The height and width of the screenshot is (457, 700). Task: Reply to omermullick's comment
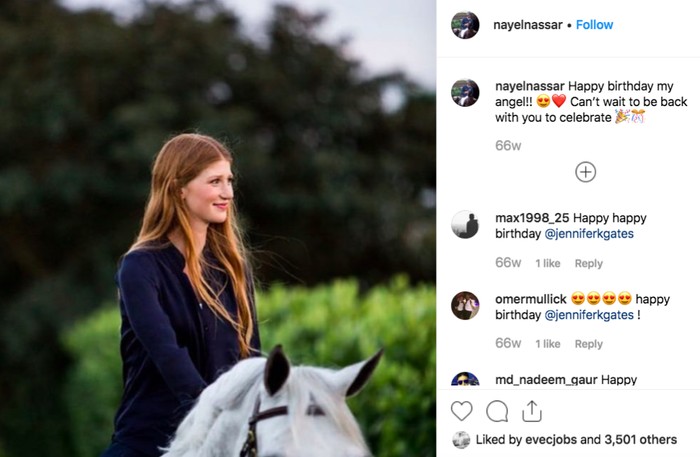click(589, 344)
